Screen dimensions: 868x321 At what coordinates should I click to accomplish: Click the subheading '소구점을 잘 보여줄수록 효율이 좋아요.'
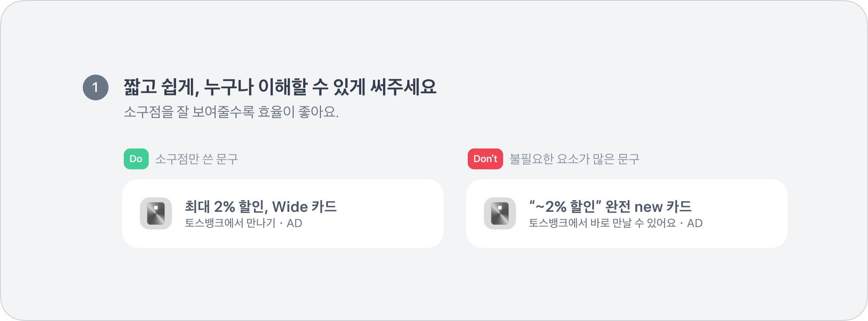tap(231, 112)
